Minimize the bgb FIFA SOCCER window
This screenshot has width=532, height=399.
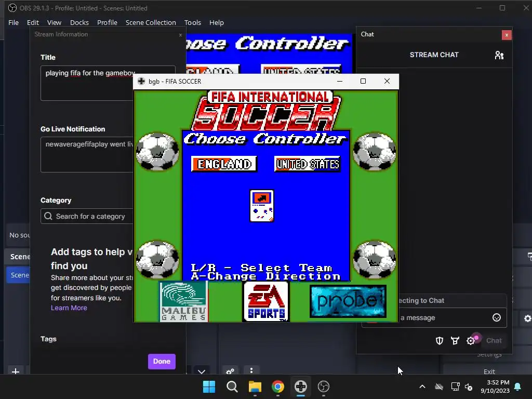coord(340,81)
